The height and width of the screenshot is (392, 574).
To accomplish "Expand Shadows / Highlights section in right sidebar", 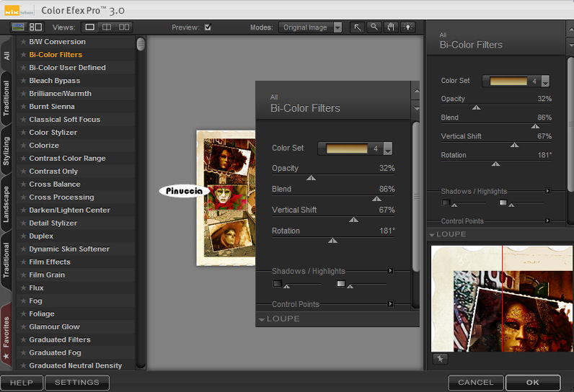I will [x=547, y=191].
